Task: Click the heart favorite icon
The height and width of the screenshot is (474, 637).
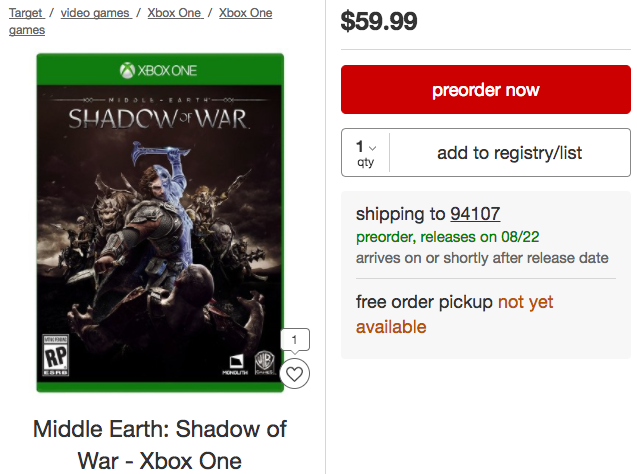Action: 294,374
